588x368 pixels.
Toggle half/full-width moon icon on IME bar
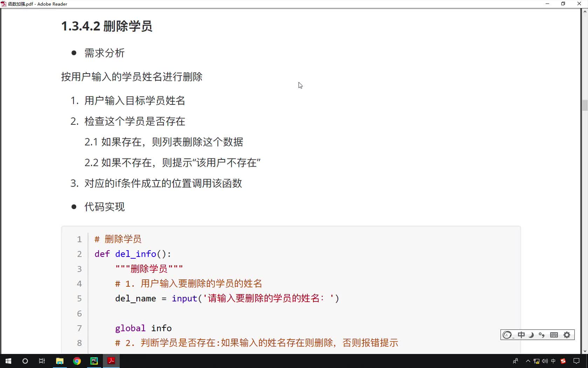531,335
